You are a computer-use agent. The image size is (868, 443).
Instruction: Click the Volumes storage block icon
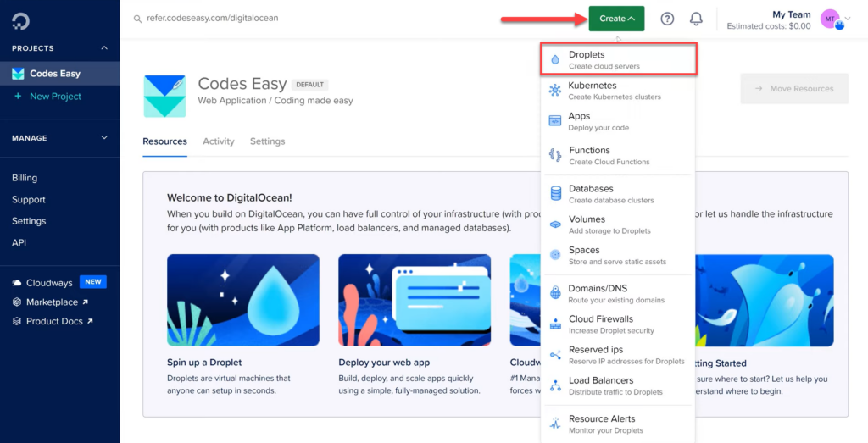click(x=555, y=224)
